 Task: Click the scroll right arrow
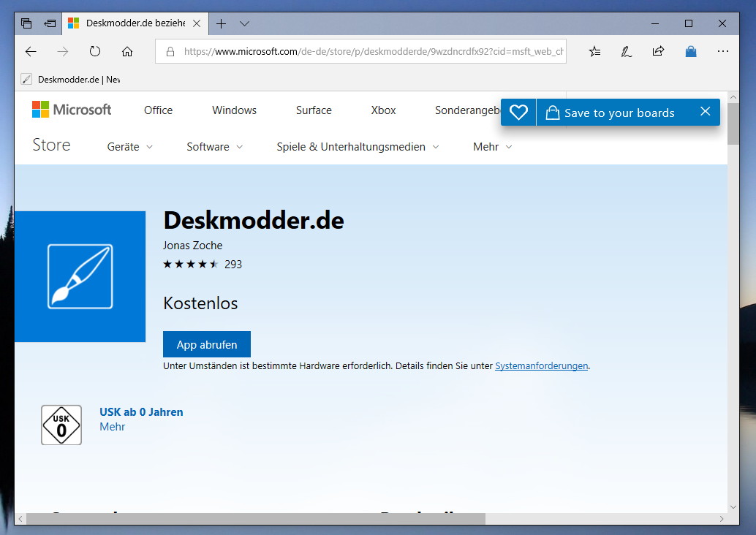coord(722,519)
